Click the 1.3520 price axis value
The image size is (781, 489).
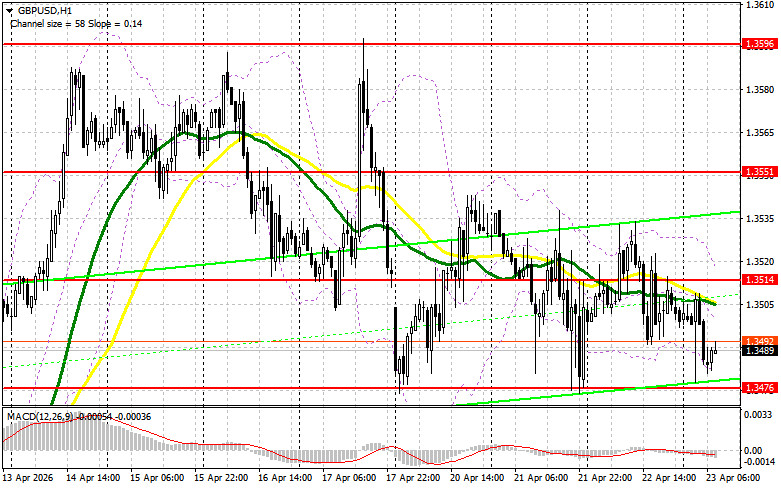tap(760, 261)
